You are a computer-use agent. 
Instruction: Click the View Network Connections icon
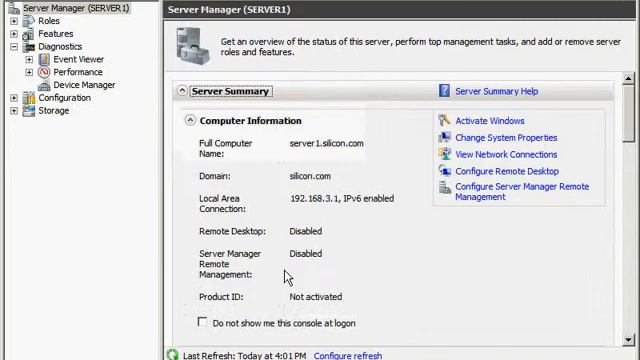click(444, 154)
